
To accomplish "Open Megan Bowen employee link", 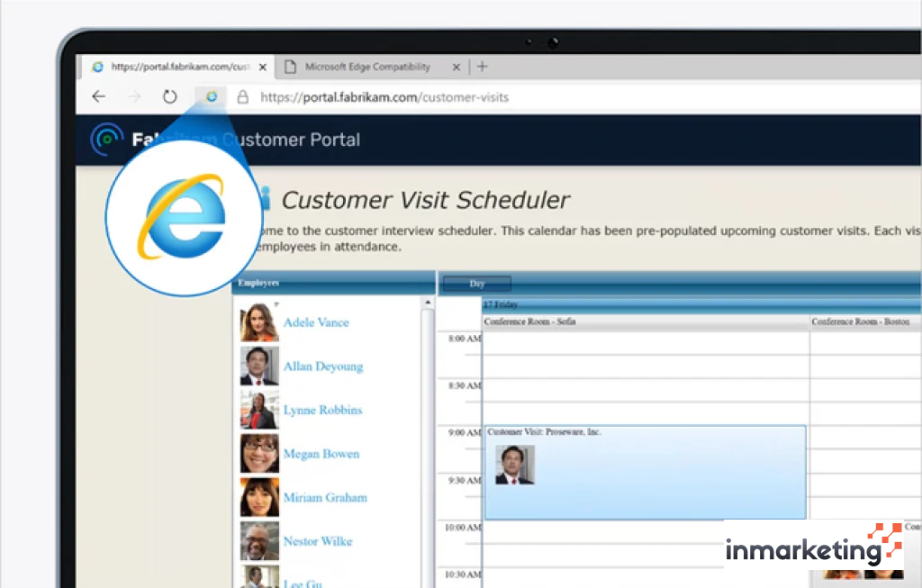I will [x=321, y=454].
